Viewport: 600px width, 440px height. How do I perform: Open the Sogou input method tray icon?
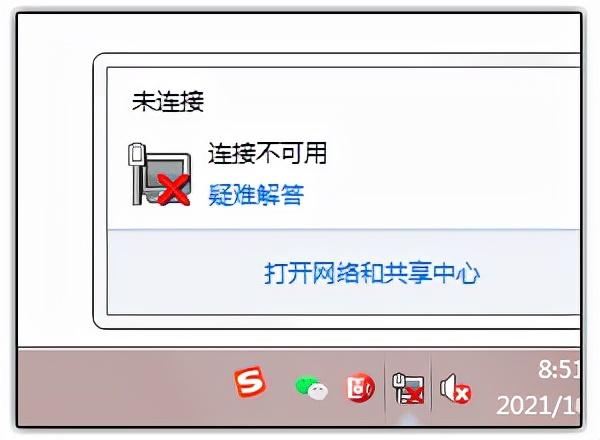(x=250, y=382)
